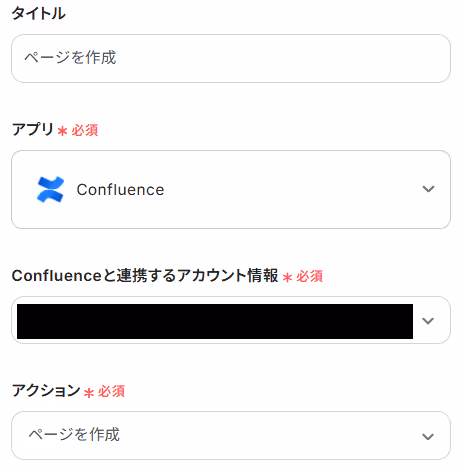The height and width of the screenshot is (471, 462).
Task: Click the タイトル field label
Action: [39, 14]
